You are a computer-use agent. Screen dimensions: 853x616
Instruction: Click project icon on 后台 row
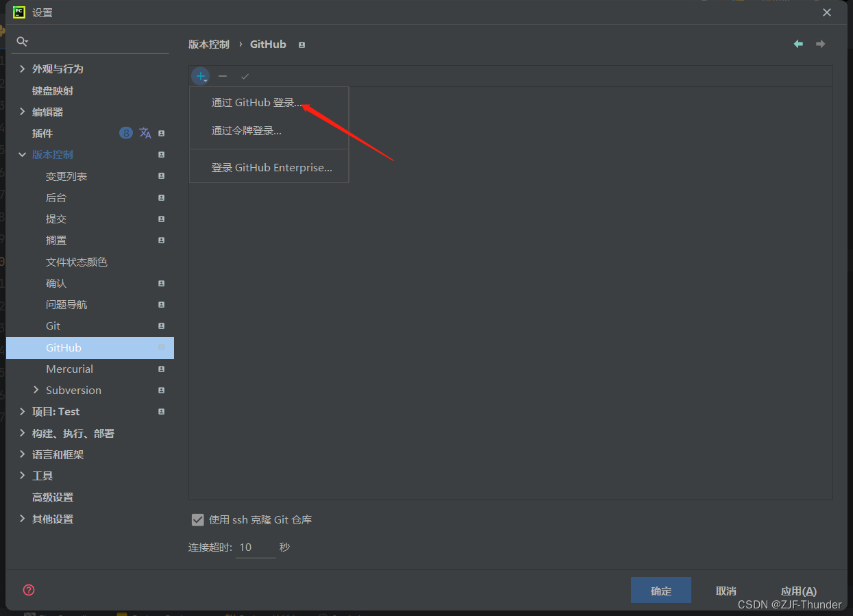coord(162,197)
